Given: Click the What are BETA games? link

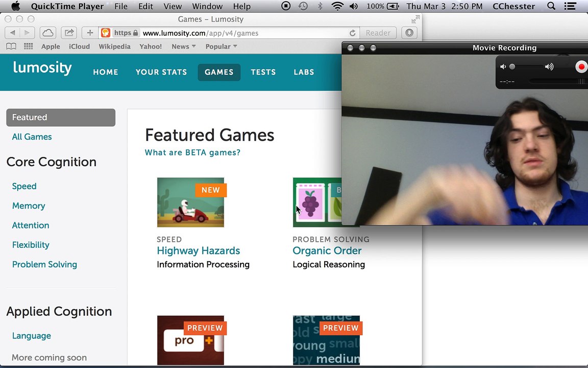Looking at the screenshot, I should tap(193, 152).
